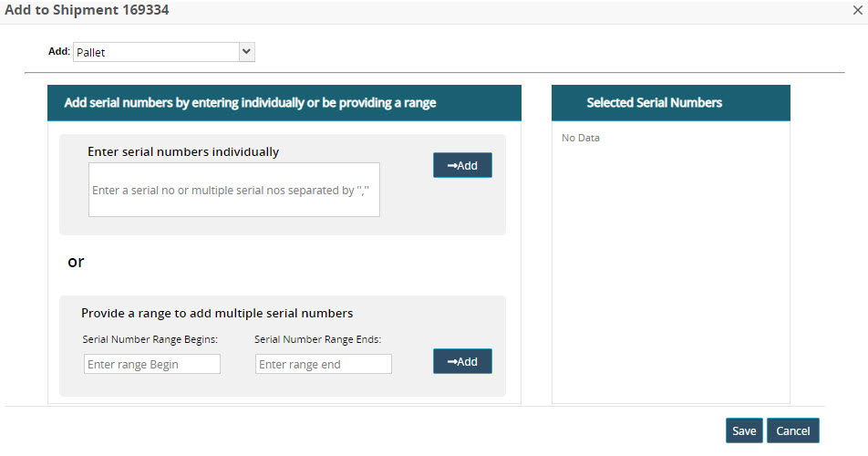Cancel adding to the shipment

(x=793, y=430)
